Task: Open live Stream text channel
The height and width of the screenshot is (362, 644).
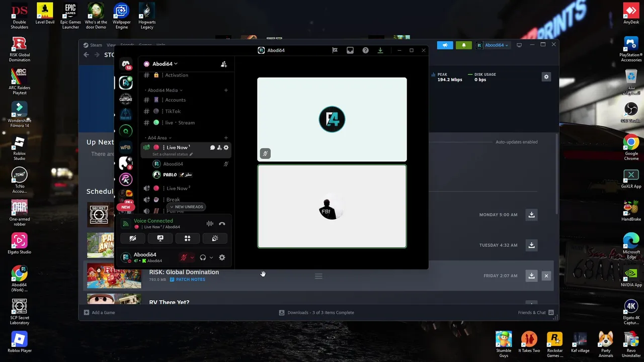Action: 186,123
